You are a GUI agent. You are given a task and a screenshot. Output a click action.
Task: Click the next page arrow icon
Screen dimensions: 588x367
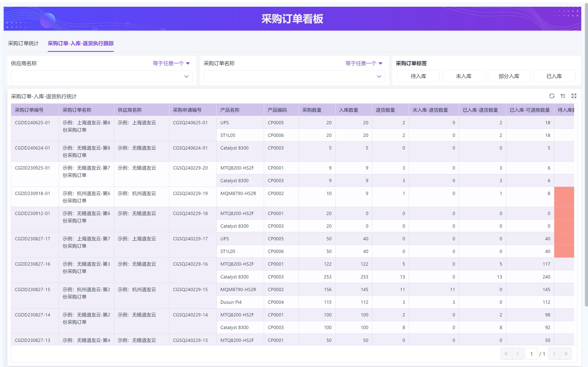pos(554,354)
